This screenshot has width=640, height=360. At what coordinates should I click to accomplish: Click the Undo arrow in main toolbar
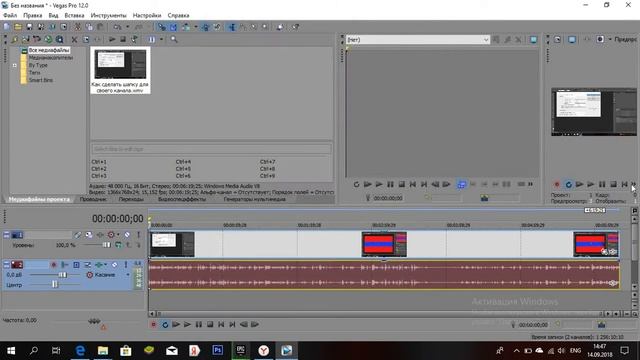click(118, 27)
